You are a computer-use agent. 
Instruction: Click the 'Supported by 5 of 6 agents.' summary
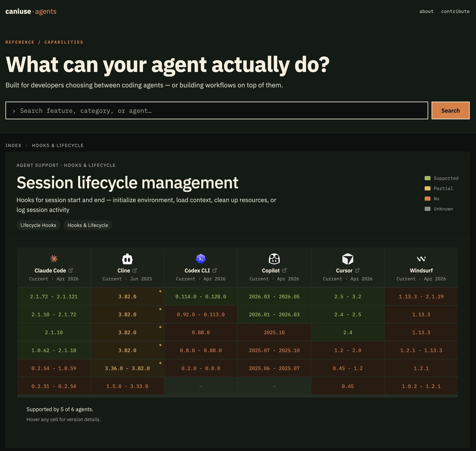60,409
